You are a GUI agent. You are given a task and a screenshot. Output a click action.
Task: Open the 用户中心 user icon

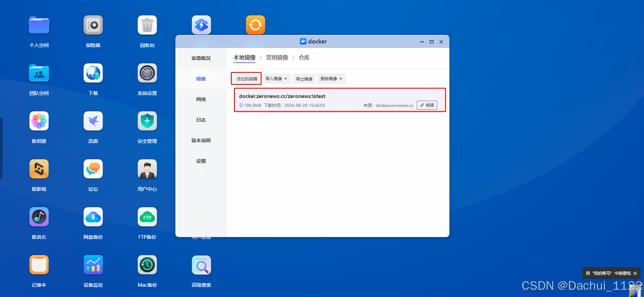point(147,169)
